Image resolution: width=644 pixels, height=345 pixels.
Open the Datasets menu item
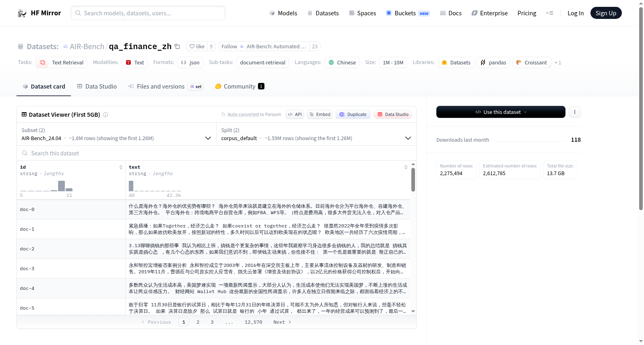tap(323, 13)
